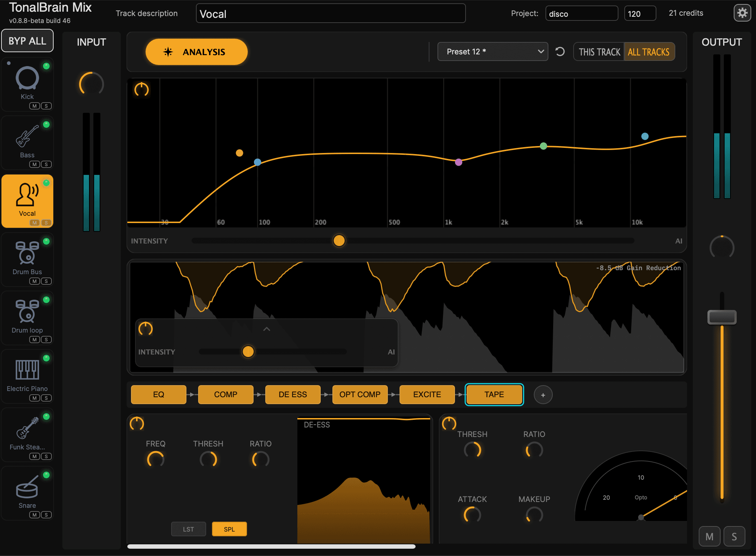Select the Snare drum track icon
Image resolution: width=756 pixels, height=556 pixels.
[x=27, y=487]
